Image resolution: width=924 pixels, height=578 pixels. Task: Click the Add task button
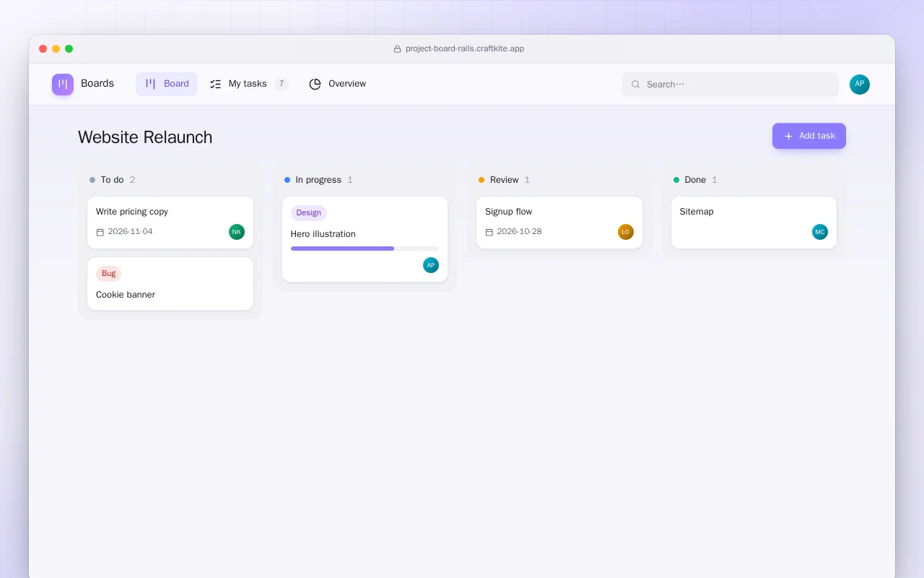click(x=809, y=136)
